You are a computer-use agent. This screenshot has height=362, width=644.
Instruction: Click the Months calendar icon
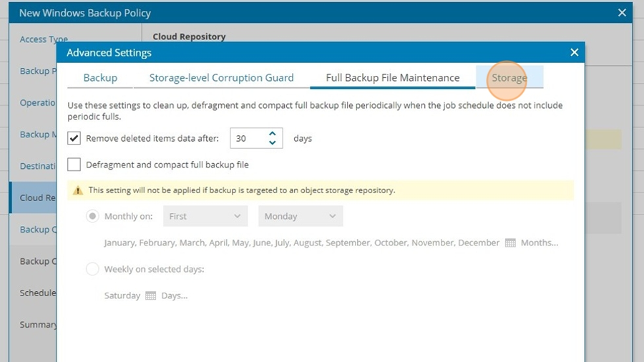[x=510, y=243]
